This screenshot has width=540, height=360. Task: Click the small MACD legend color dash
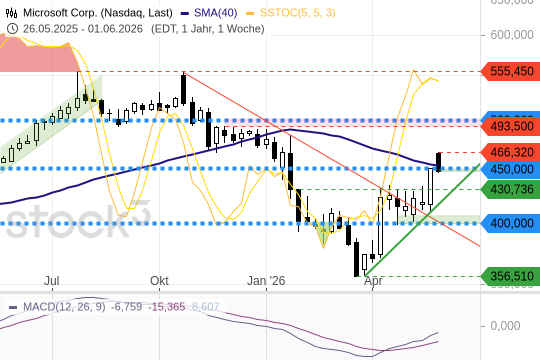[x=13, y=307]
